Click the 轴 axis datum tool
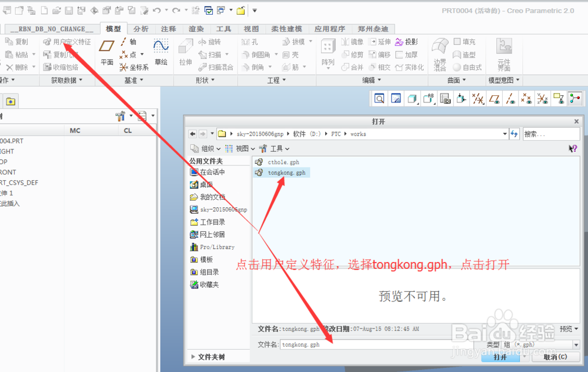This screenshot has width=588, height=372. [129, 42]
